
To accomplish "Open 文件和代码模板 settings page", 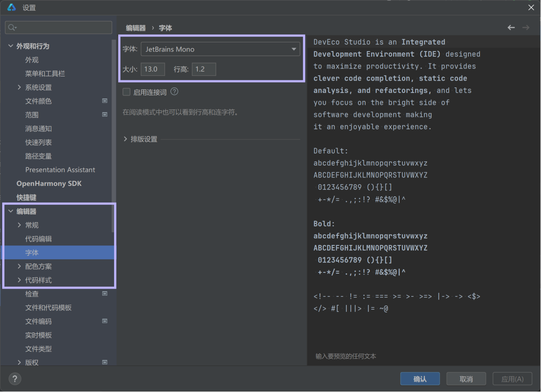I will [48, 307].
